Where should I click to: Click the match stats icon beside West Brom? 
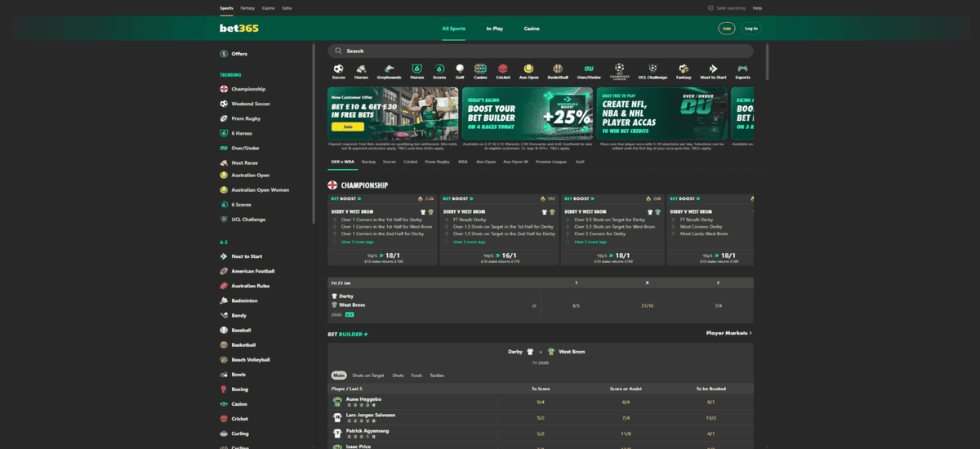point(533,306)
